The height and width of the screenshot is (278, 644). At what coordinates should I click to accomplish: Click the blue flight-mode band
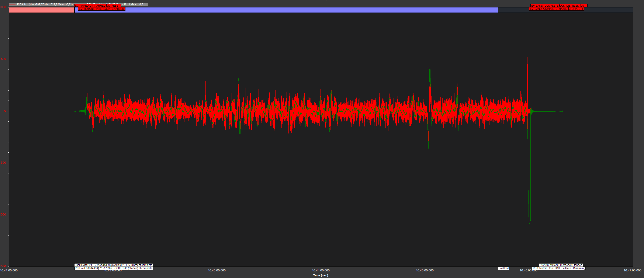pos(286,10)
